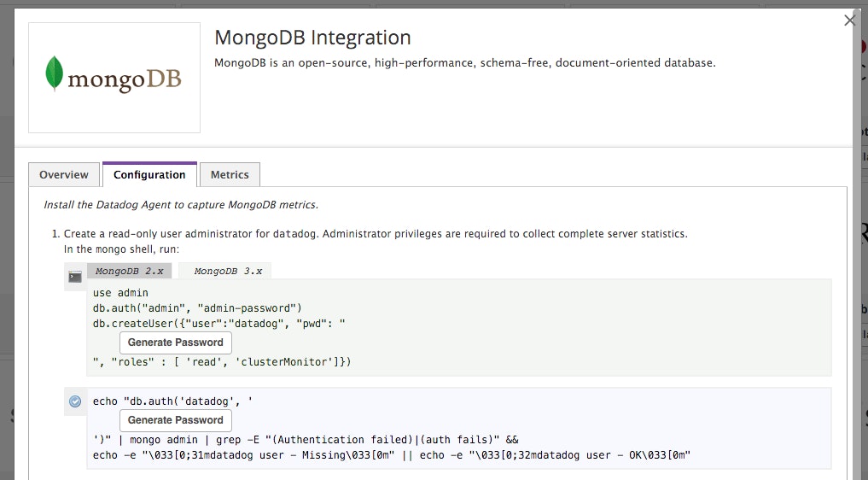
Task: Select the Configuration tab
Action: pos(149,174)
